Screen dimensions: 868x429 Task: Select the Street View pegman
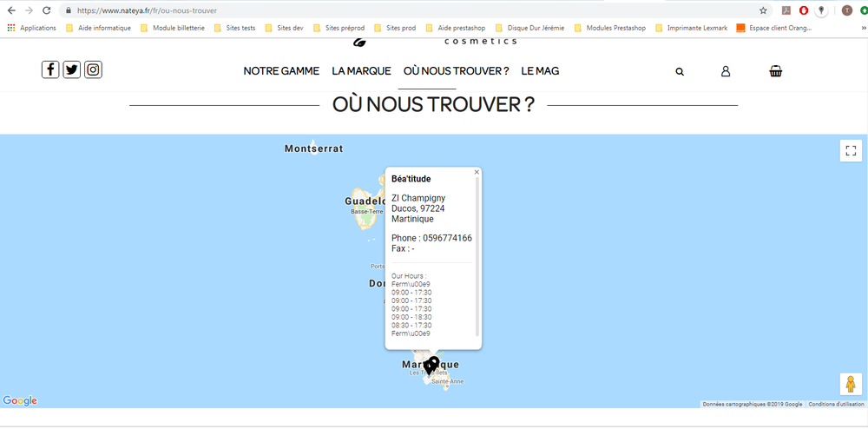point(851,384)
